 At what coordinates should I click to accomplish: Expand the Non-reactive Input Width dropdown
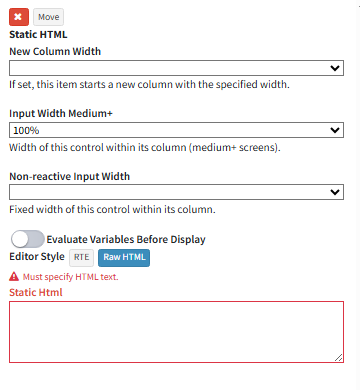(x=176, y=192)
